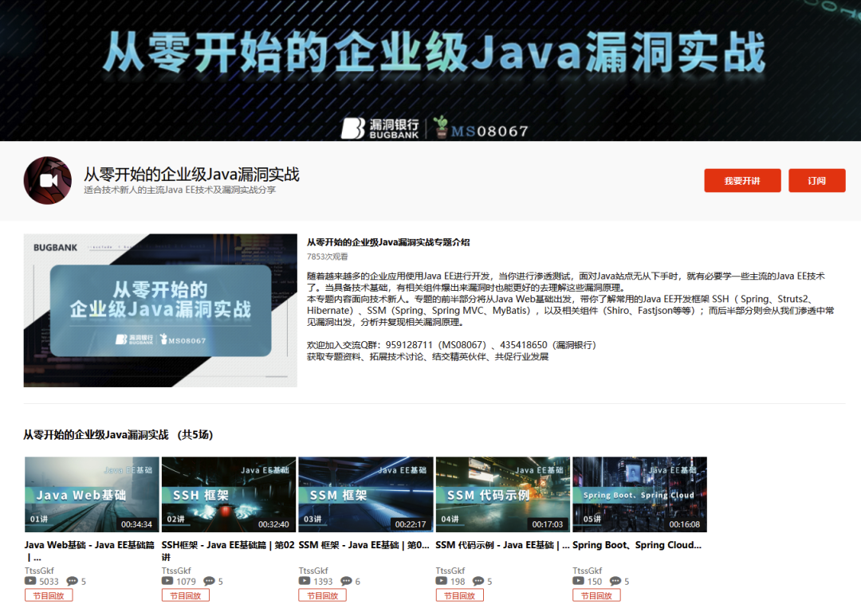This screenshot has height=616, width=861.
Task: Click view count icon beside 5033
Action: click(30, 581)
